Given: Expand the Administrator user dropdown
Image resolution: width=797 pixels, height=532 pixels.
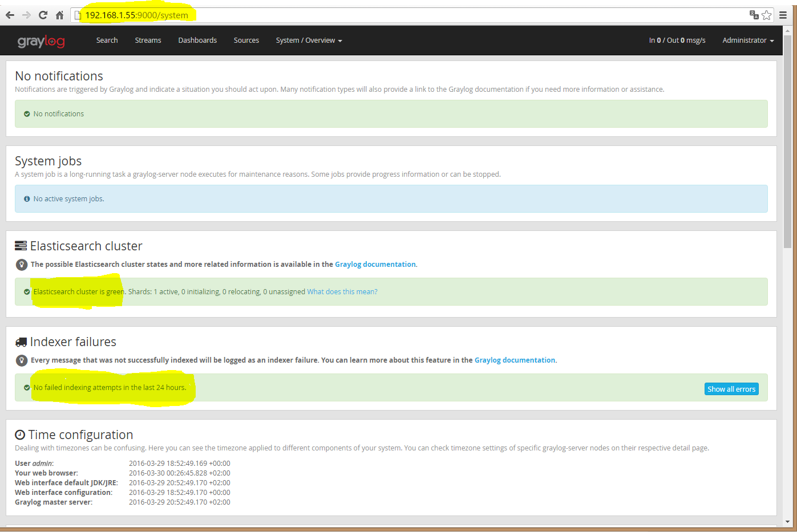Looking at the screenshot, I should click(748, 40).
